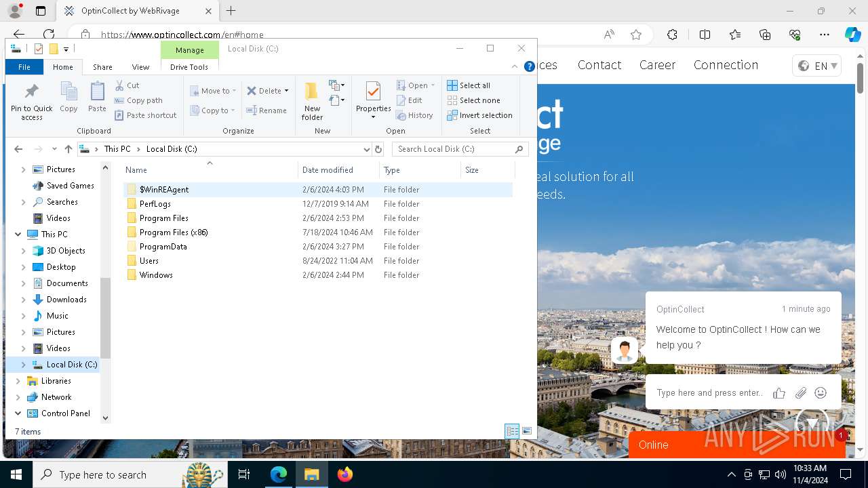868x488 pixels.
Task: Click the Open ribbon button
Action: point(415,85)
